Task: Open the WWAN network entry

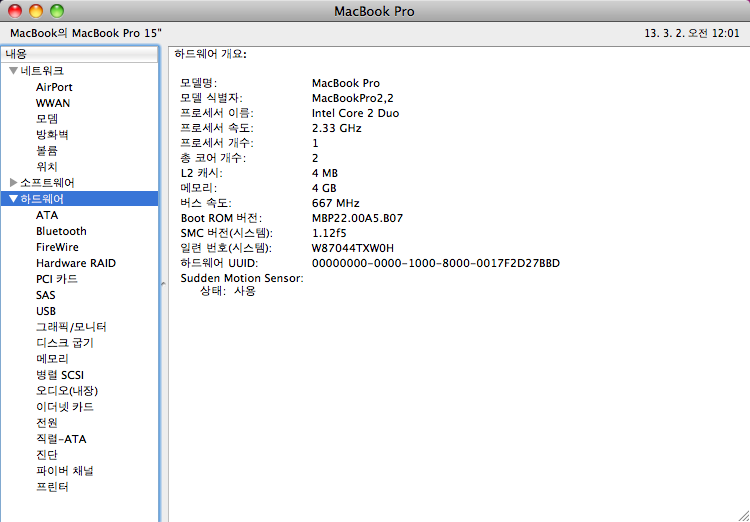Action: tap(53, 103)
